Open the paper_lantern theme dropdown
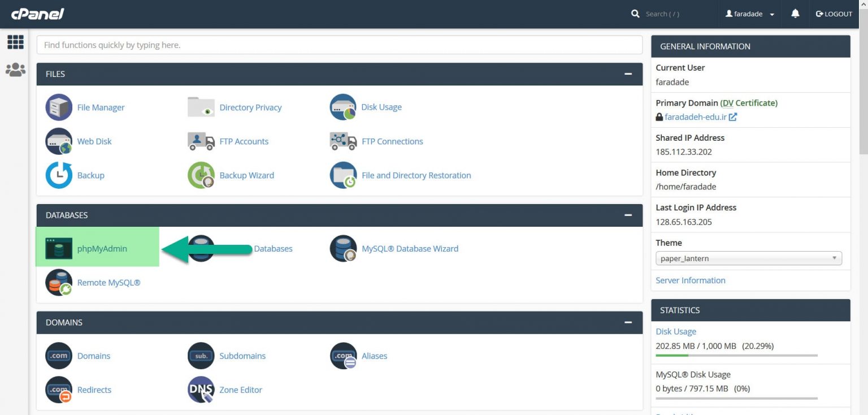The width and height of the screenshot is (868, 415). click(x=749, y=258)
